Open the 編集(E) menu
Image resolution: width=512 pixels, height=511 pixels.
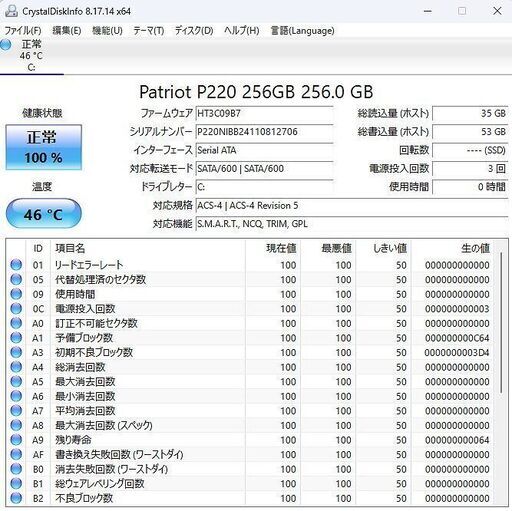(67, 31)
